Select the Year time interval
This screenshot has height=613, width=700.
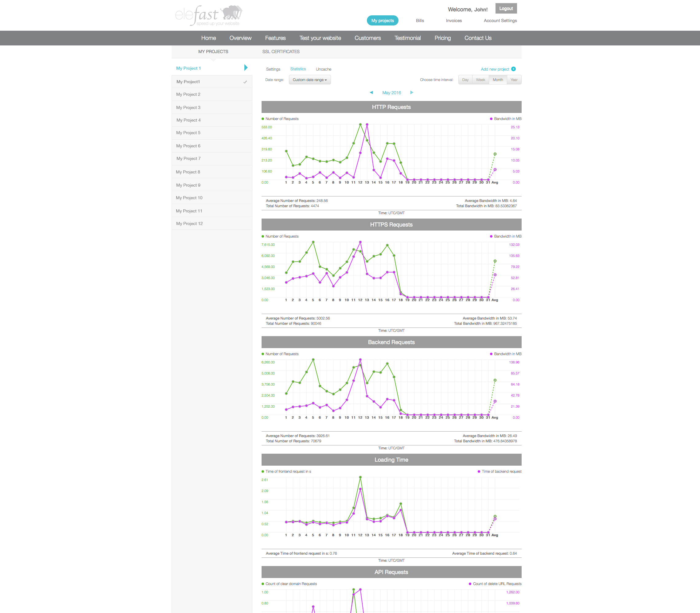pos(514,80)
